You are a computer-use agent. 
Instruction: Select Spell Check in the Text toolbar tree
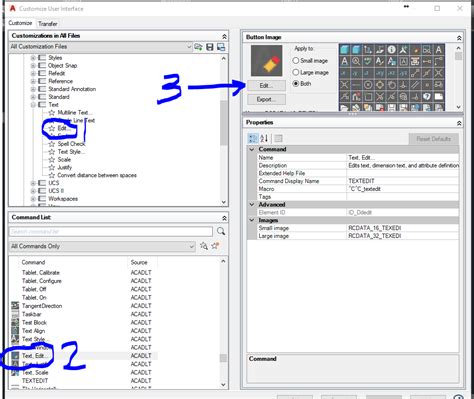71,144
